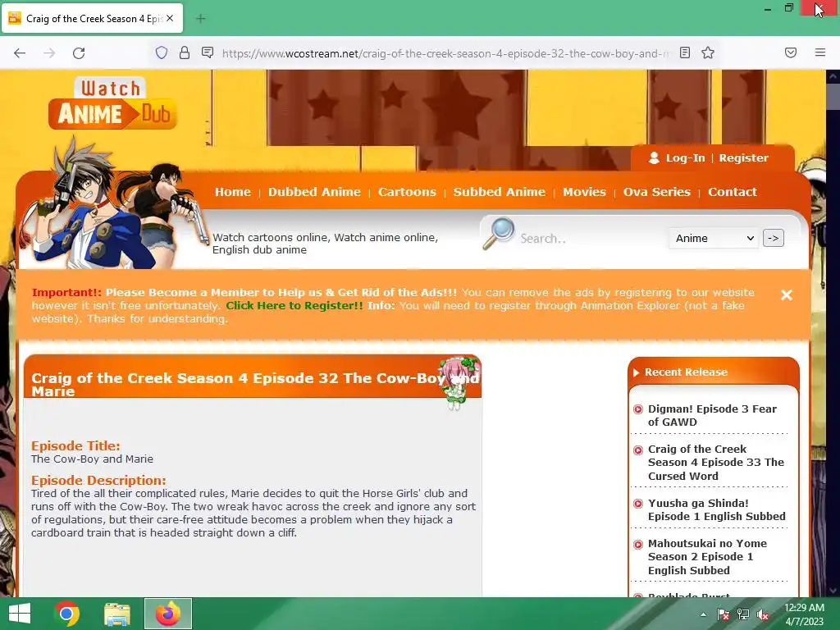Open Dubbed Anime menu

click(x=314, y=192)
